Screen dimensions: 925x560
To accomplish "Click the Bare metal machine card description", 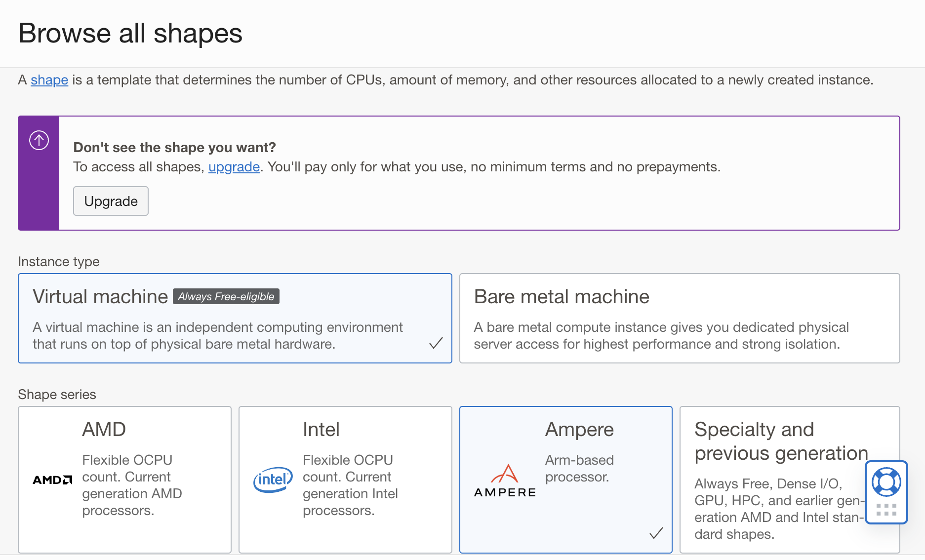I will [x=661, y=335].
